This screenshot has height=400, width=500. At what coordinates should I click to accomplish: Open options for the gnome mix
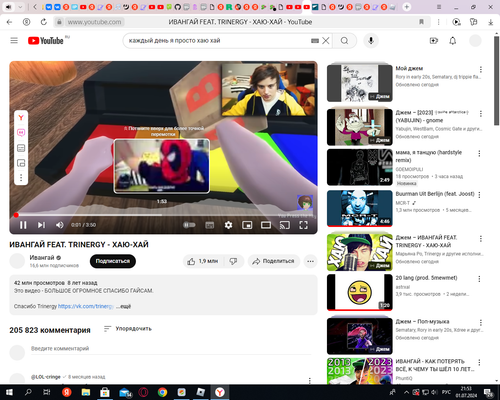coord(481,114)
